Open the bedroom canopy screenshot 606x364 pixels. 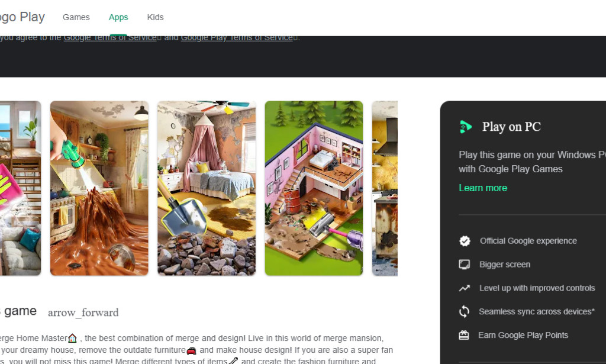206,188
